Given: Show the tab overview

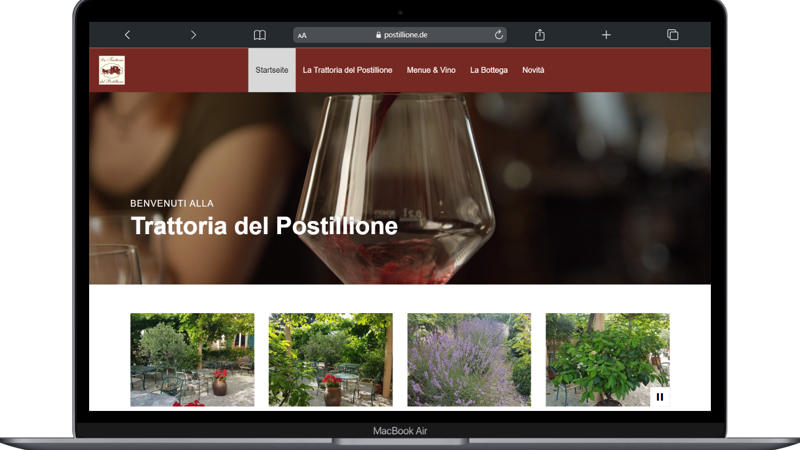Looking at the screenshot, I should point(672,35).
